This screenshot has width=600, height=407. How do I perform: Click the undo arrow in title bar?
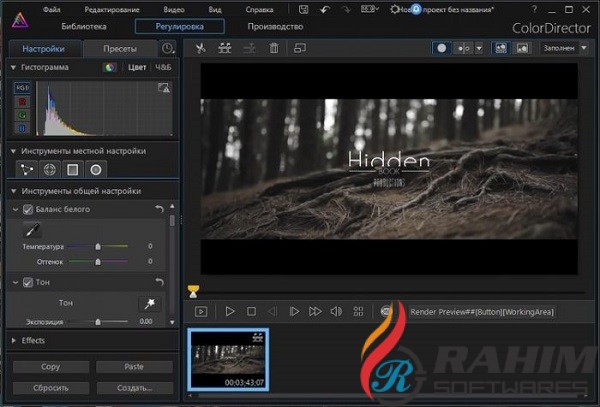(327, 9)
